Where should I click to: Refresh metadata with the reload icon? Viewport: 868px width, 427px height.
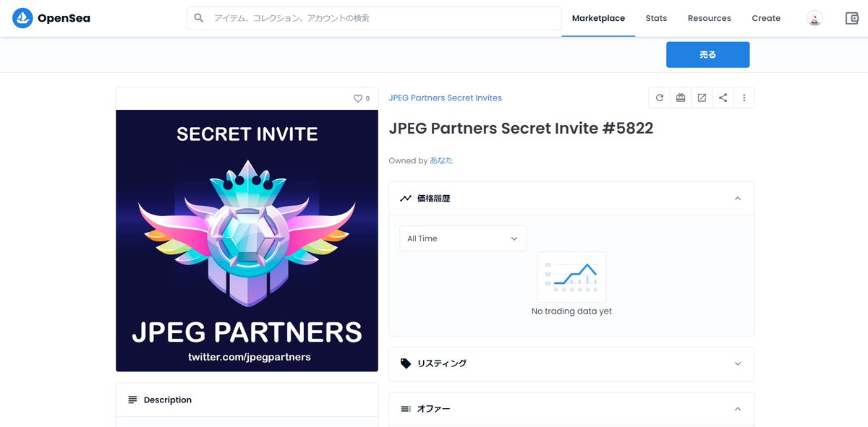(x=659, y=98)
